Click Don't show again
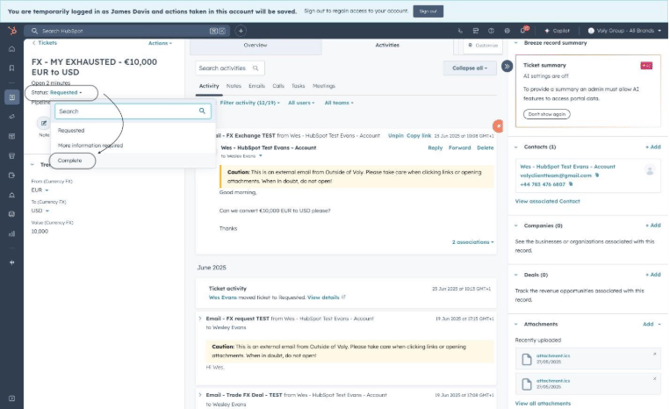670x409 pixels. [547, 114]
